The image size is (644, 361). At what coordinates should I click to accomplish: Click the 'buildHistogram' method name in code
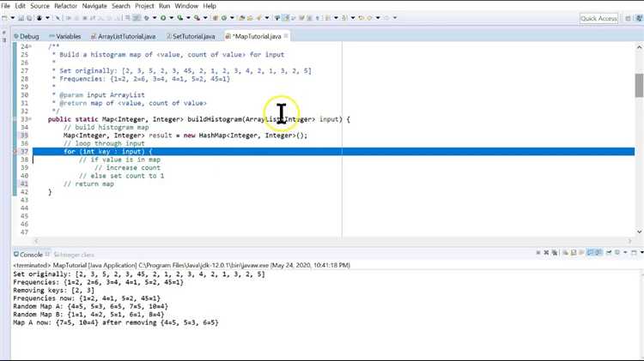tap(215, 119)
